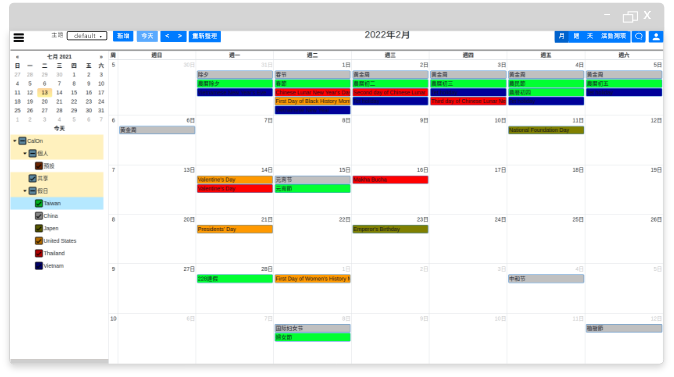Click the window restore icon

coord(630,17)
